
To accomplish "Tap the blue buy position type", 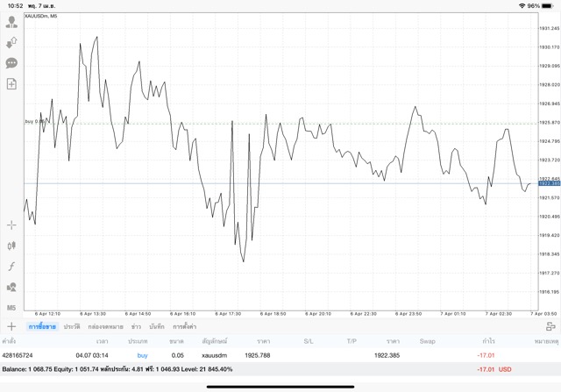I will pyautogui.click(x=143, y=355).
